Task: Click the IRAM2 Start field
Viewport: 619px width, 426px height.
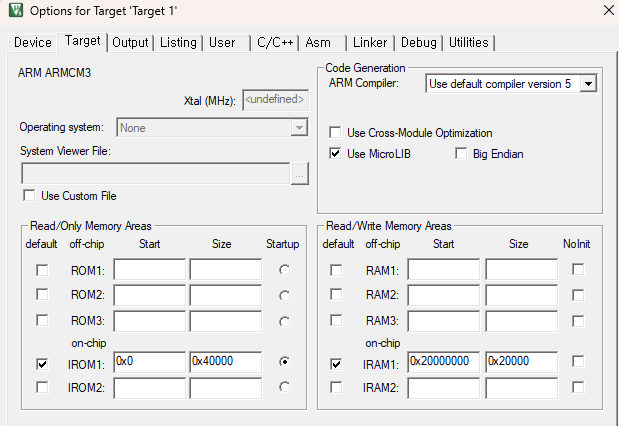Action: [x=443, y=388]
